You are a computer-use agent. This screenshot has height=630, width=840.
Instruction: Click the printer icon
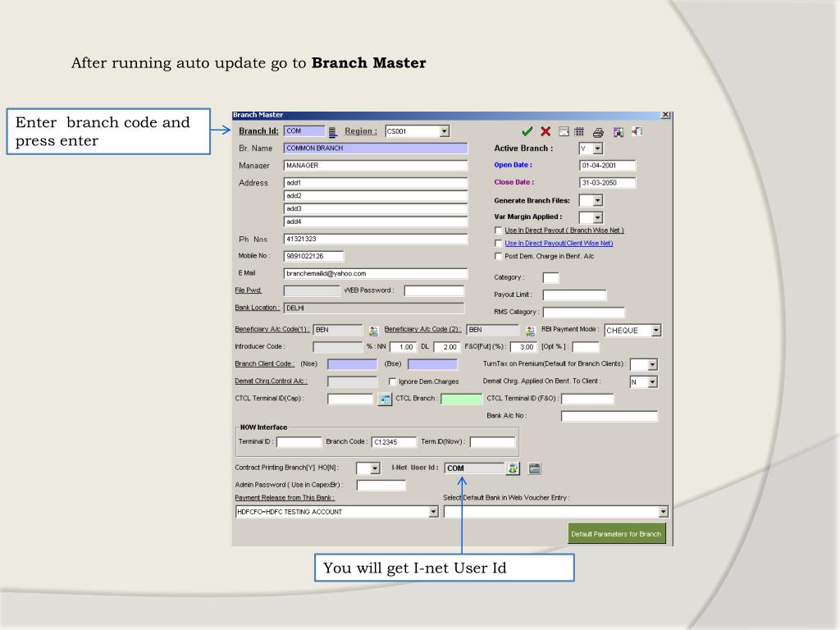coord(598,132)
